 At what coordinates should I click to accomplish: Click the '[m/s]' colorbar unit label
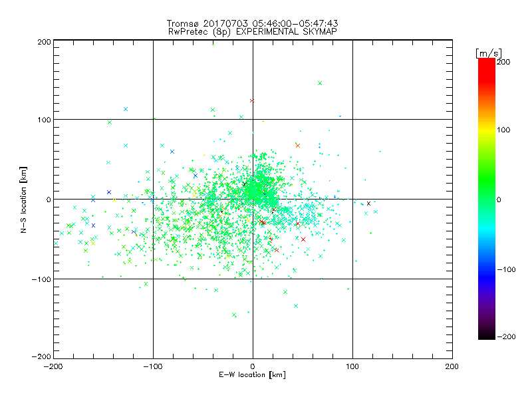489,53
